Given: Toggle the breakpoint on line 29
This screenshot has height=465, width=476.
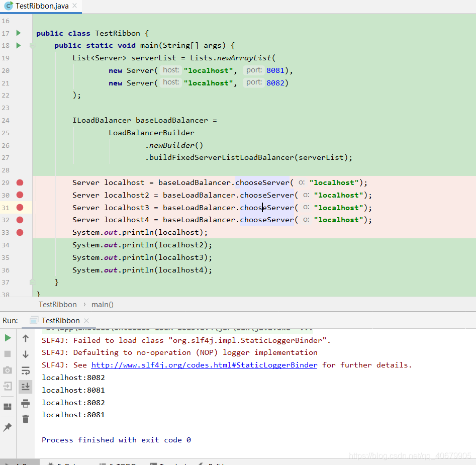Looking at the screenshot, I should point(20,182).
